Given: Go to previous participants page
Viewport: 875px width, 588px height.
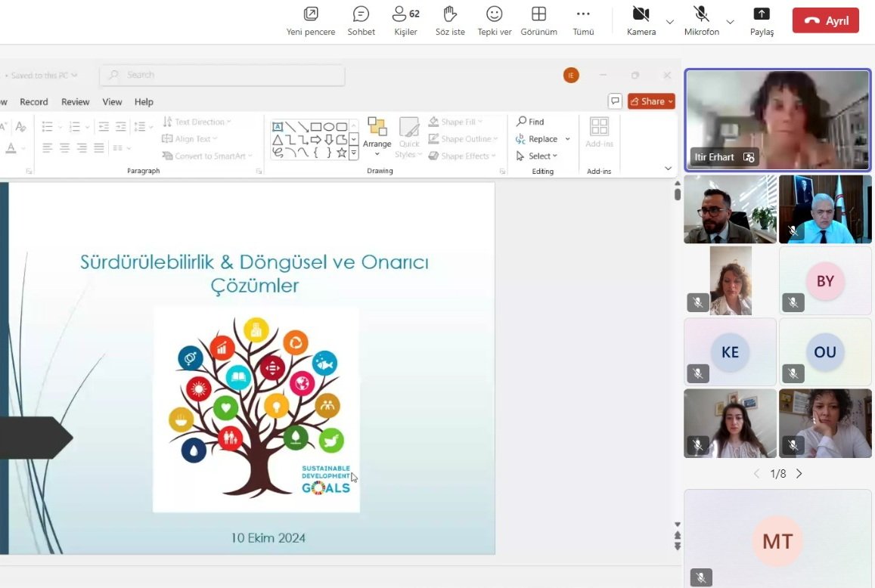Looking at the screenshot, I should point(757,474).
